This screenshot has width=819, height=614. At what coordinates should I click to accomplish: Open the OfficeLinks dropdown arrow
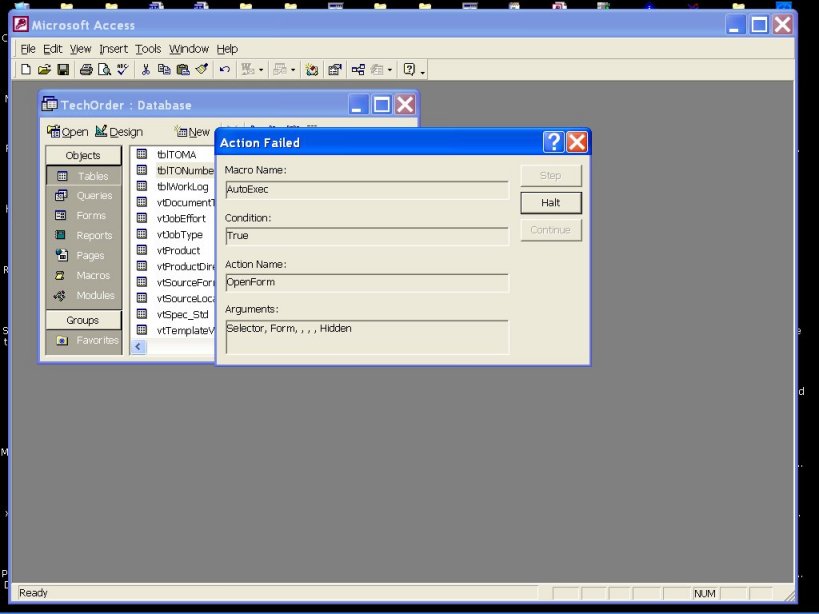[x=261, y=70]
